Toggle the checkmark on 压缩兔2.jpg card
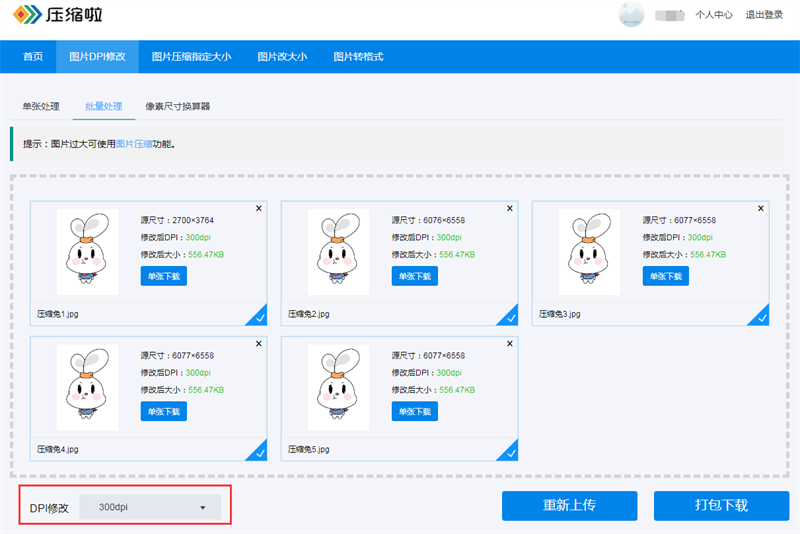 (x=510, y=317)
